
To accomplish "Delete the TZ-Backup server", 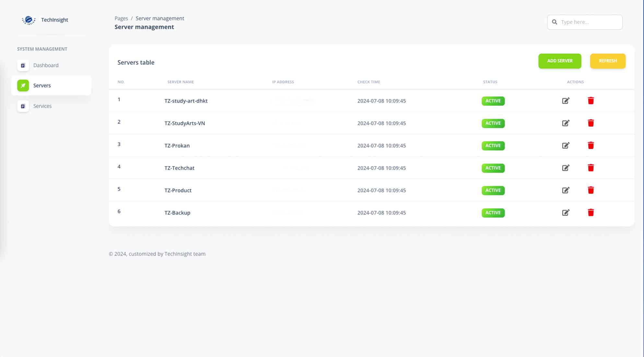I will tap(591, 213).
